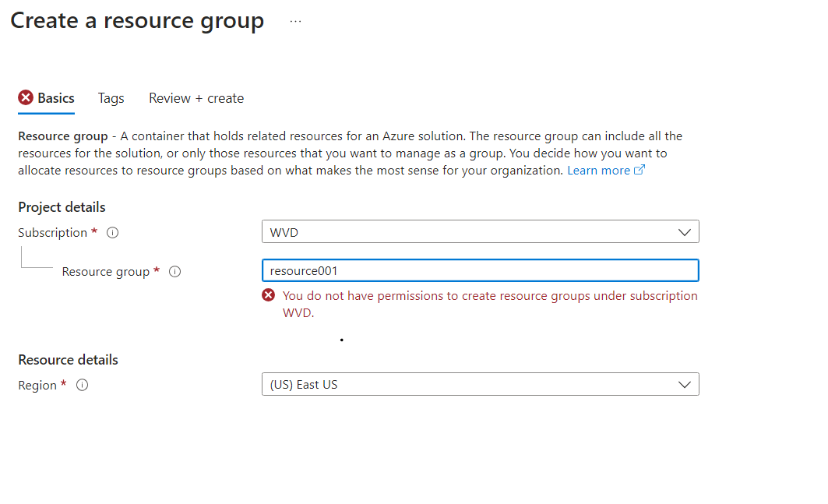
Task: Open the Region dropdown showing (US) East US
Action: tap(480, 384)
